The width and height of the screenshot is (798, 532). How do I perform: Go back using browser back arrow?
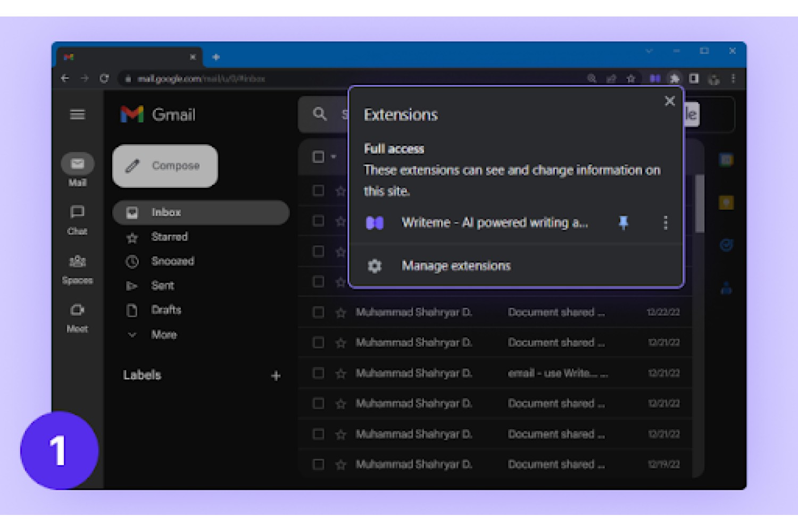(65, 79)
